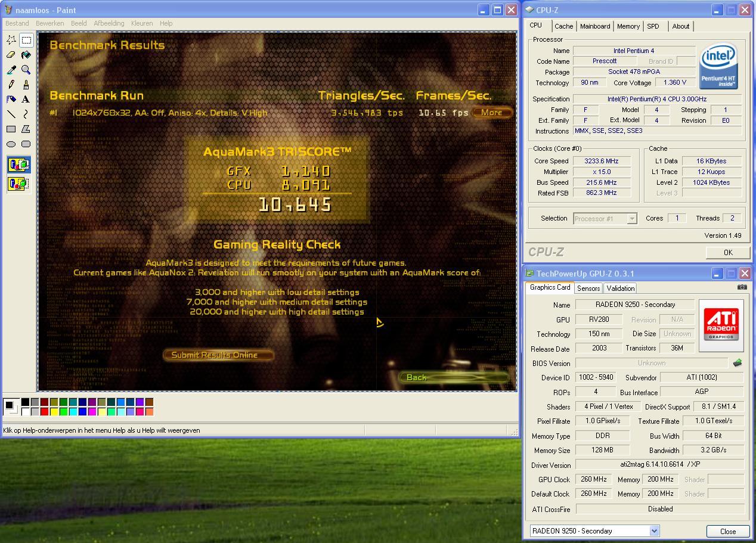Open the About tab in CPU-Z
This screenshot has width=756, height=543.
point(681,26)
